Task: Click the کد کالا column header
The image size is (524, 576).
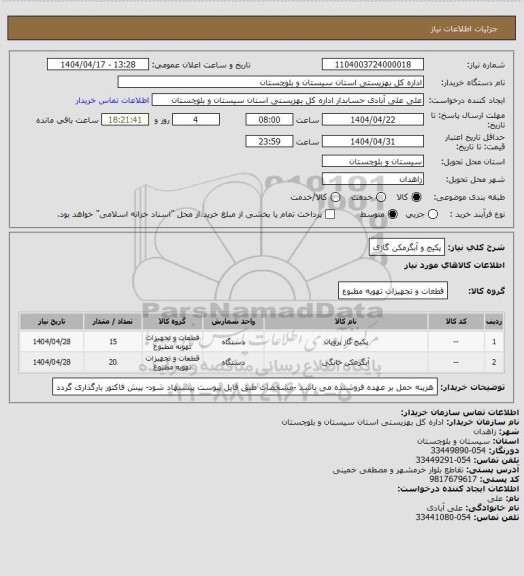Action: pos(456,321)
